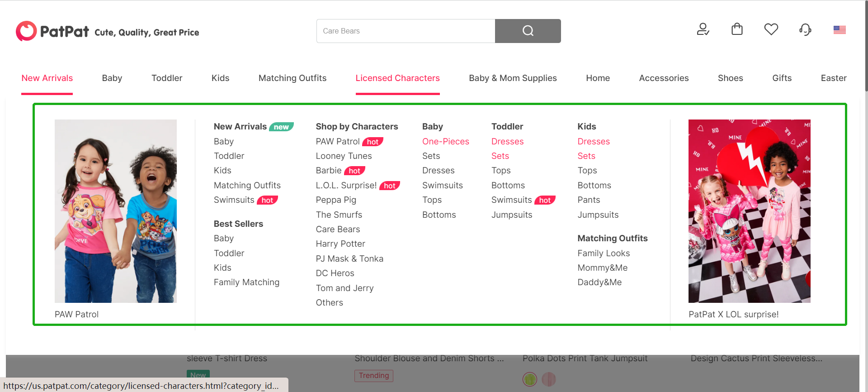Image resolution: width=868 pixels, height=392 pixels.
Task: Select Tom and Jerry character link
Action: tap(344, 288)
